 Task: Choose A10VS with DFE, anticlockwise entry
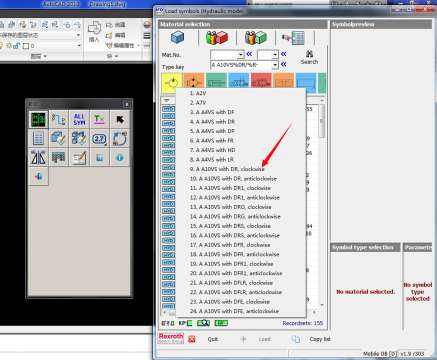[x=234, y=311]
